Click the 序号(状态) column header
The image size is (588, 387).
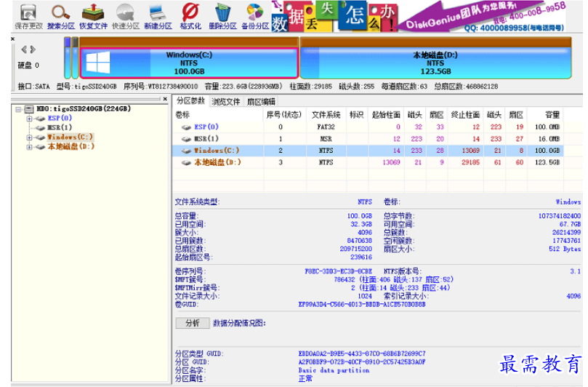(x=284, y=114)
